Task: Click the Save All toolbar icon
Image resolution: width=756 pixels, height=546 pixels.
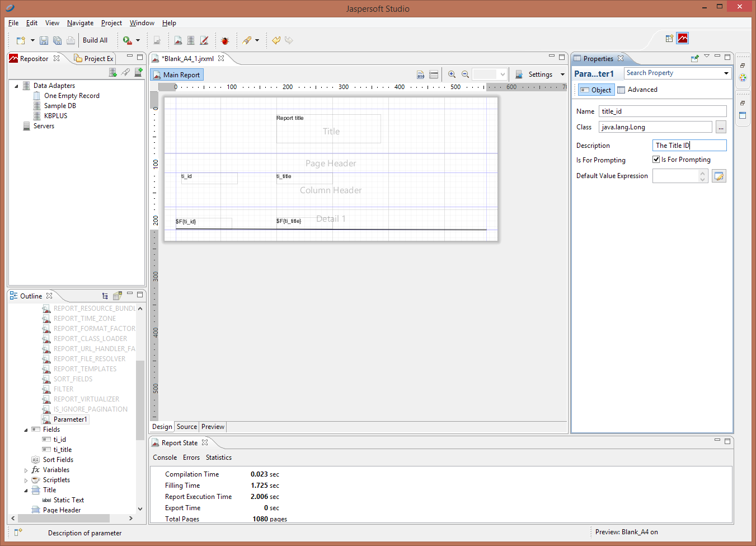Action: [57, 40]
